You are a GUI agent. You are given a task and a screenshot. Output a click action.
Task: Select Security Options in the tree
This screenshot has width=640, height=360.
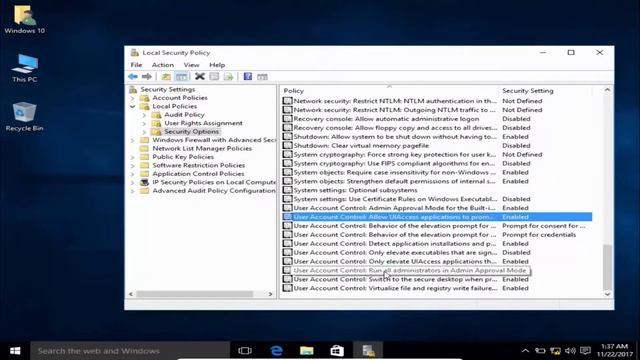coord(191,131)
